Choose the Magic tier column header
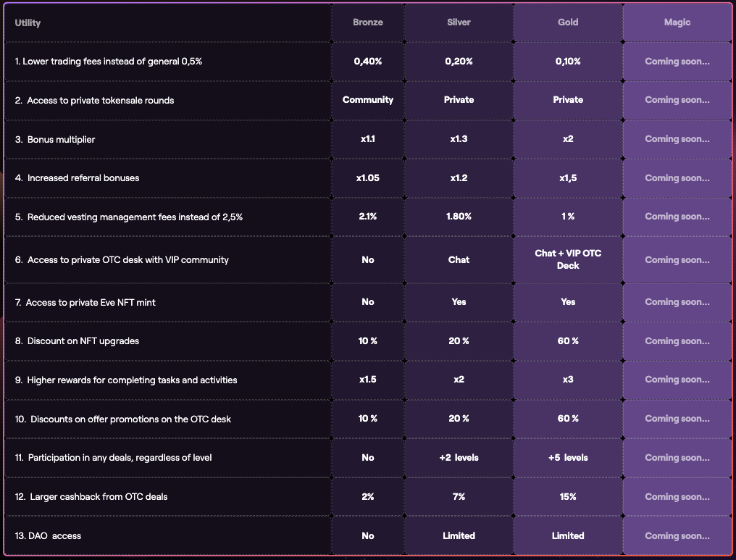 (x=677, y=22)
